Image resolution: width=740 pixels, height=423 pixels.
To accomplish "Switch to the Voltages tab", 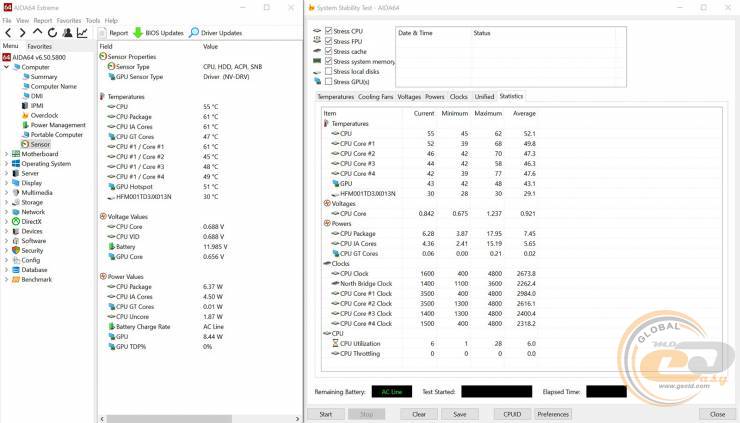I will (409, 97).
